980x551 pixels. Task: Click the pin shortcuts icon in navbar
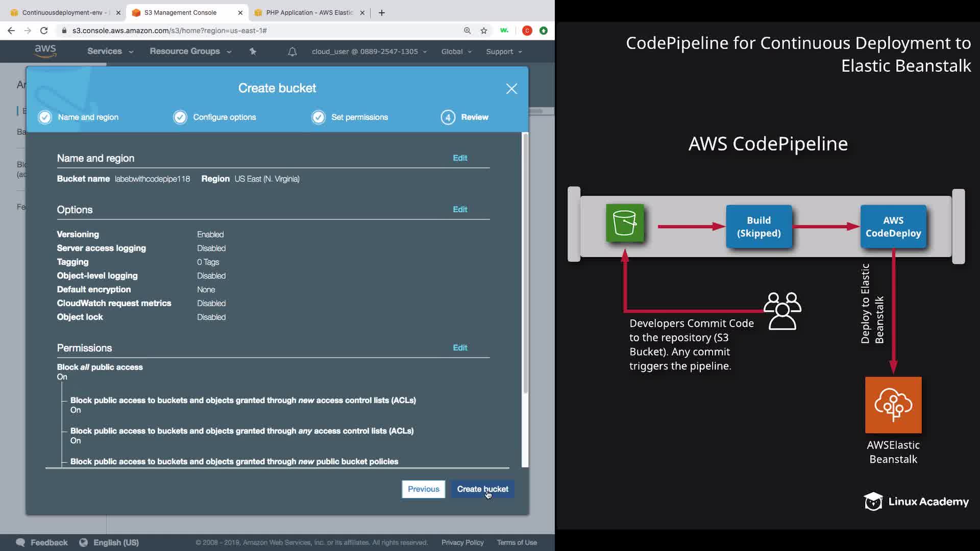pyautogui.click(x=253, y=51)
